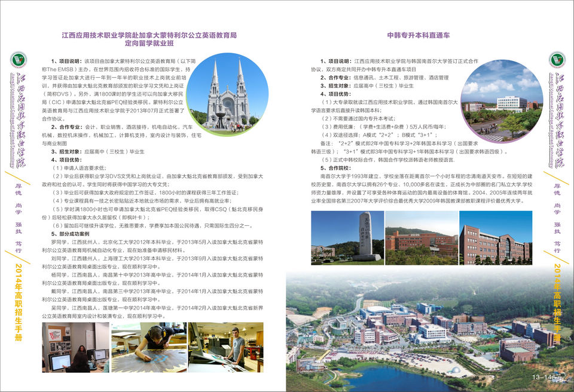Open the stone monument photo
The width and height of the screenshot is (574, 392).
(x=347, y=238)
